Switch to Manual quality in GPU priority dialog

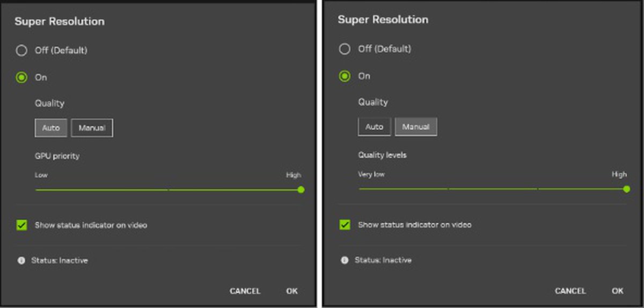92,128
